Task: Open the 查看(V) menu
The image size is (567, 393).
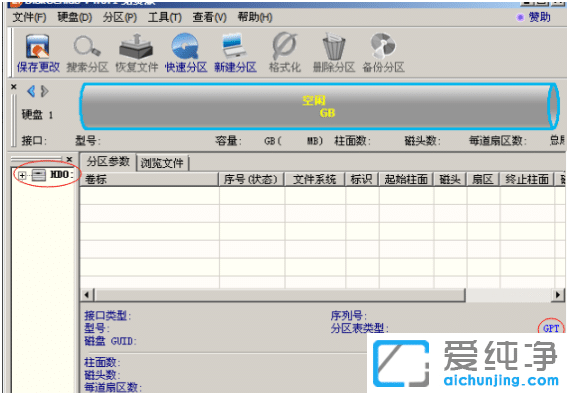Action: tap(209, 17)
